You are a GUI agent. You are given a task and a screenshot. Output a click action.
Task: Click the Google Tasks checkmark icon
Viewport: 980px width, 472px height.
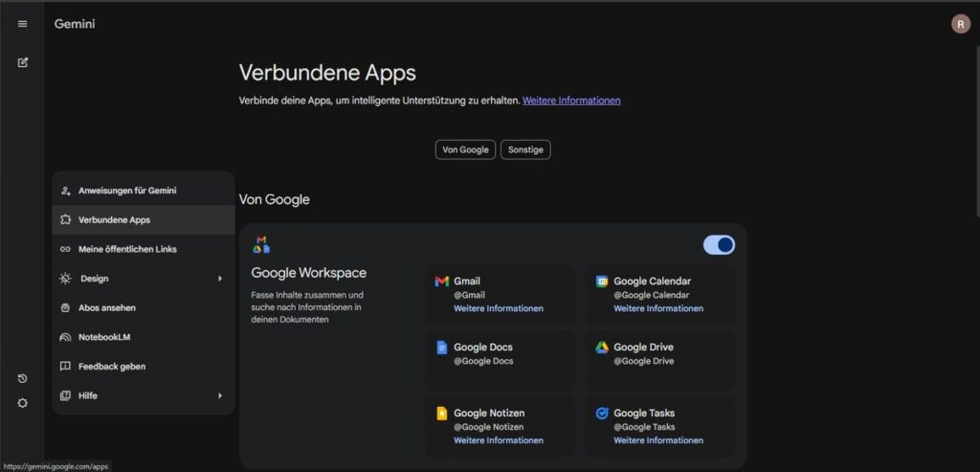[601, 414]
